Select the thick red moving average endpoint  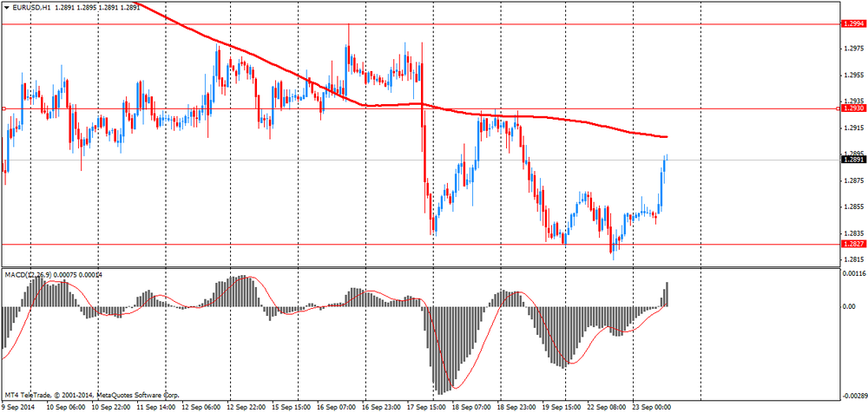click(x=666, y=137)
